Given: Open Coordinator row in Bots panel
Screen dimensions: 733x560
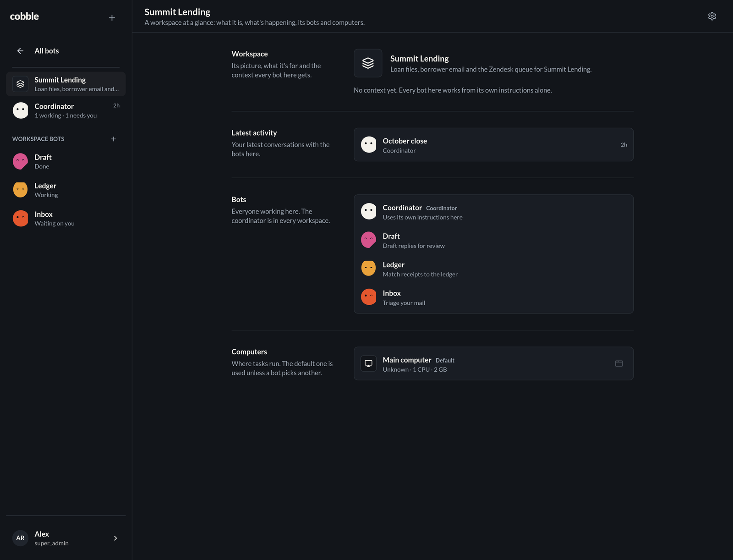Looking at the screenshot, I should pyautogui.click(x=493, y=212).
